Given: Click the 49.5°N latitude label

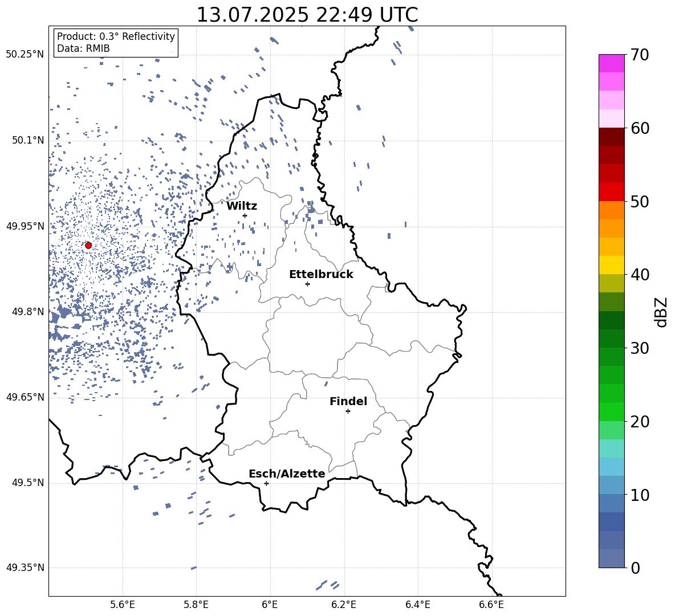Looking at the screenshot, I should tap(28, 483).
